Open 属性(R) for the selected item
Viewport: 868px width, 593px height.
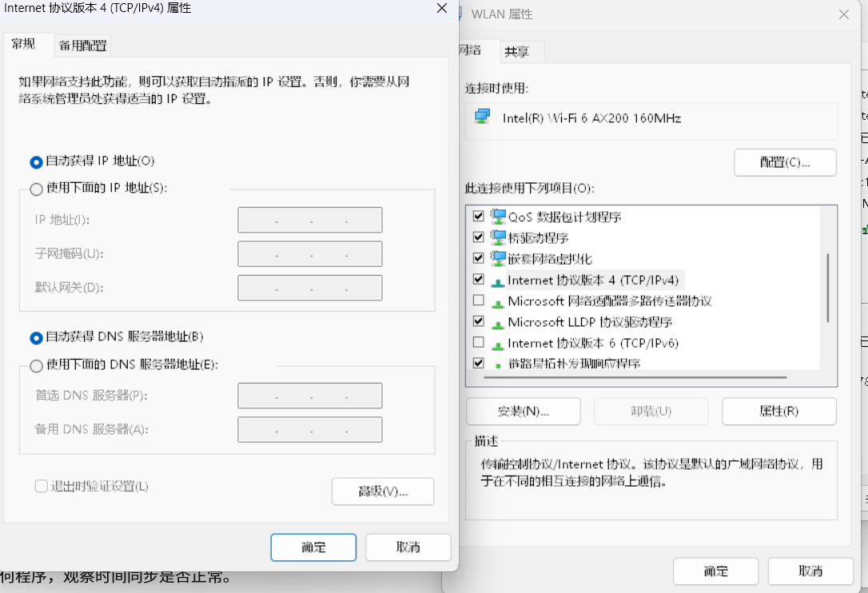778,412
